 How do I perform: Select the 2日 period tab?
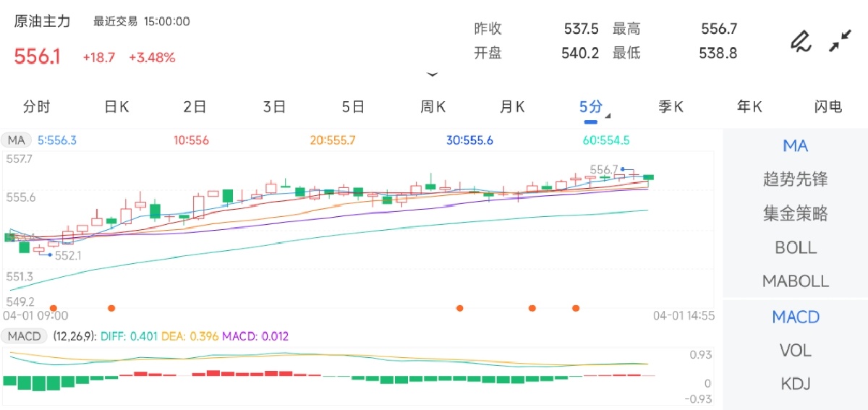click(195, 107)
